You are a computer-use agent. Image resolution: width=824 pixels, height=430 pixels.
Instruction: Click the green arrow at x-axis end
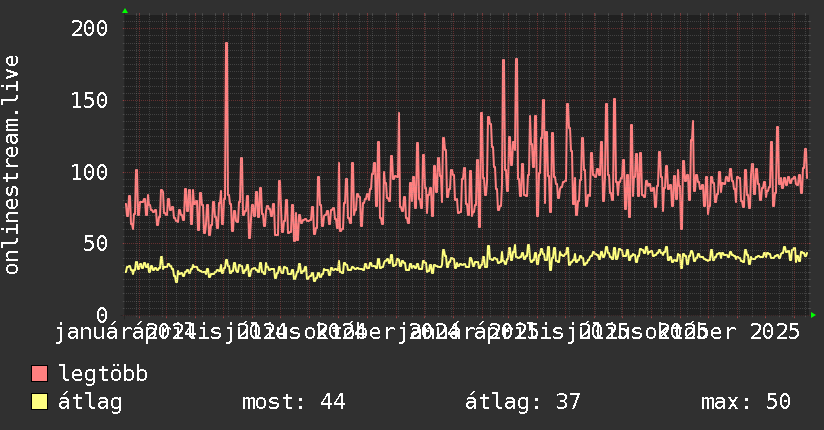[x=813, y=315]
